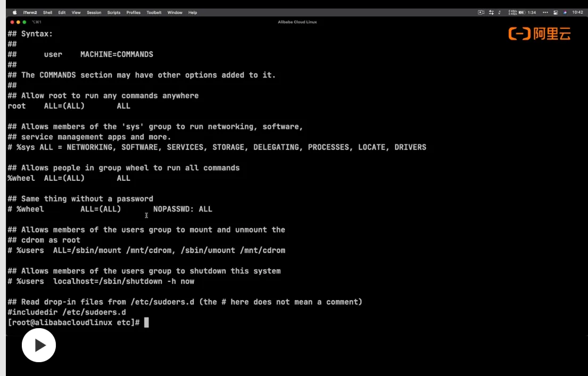
Task: Close the terminal window with red button
Action: (12, 22)
